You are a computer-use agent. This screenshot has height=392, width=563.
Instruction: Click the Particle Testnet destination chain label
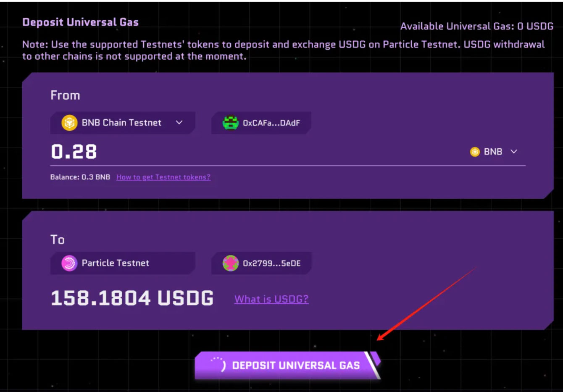point(115,263)
